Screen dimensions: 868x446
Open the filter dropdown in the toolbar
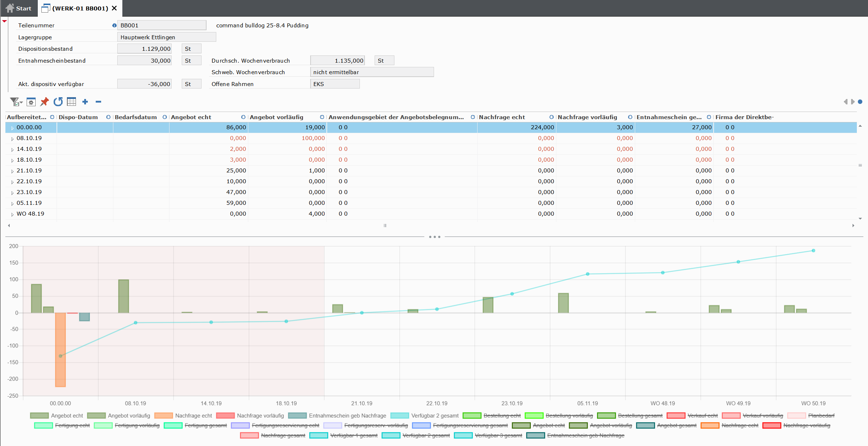(16, 102)
